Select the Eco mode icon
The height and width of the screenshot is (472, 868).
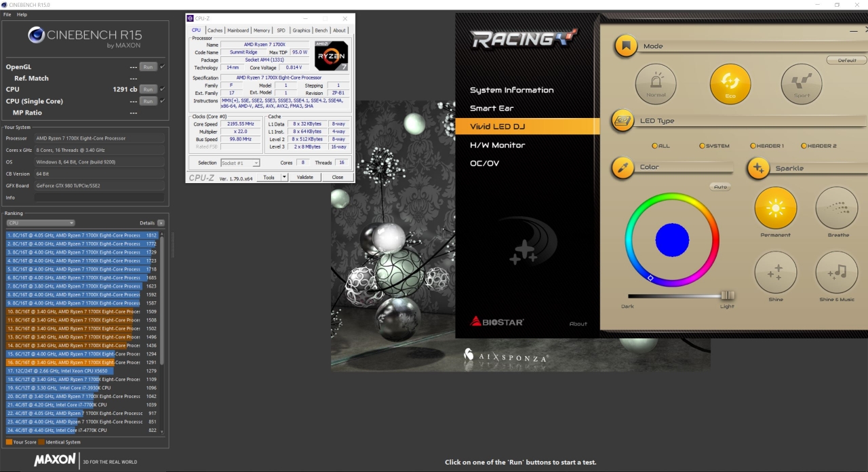click(730, 84)
